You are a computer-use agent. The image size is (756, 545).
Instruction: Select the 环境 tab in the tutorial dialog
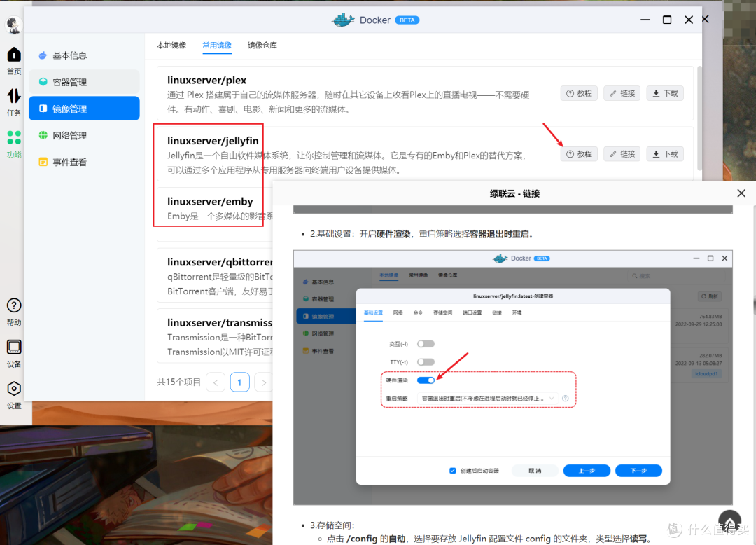pyautogui.click(x=517, y=312)
